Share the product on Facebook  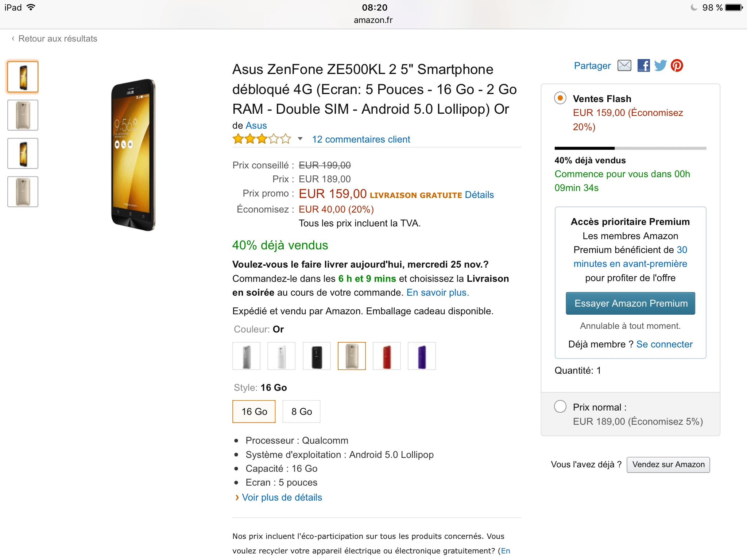point(643,66)
